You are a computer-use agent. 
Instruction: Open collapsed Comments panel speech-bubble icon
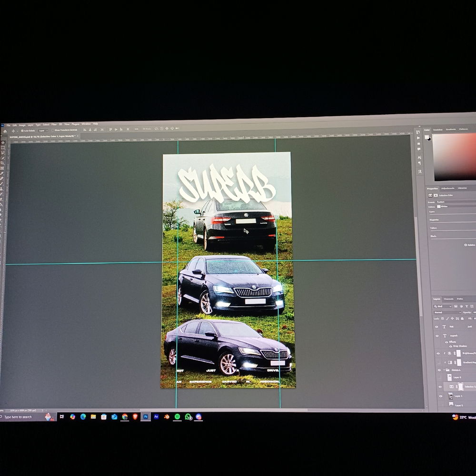click(418, 149)
